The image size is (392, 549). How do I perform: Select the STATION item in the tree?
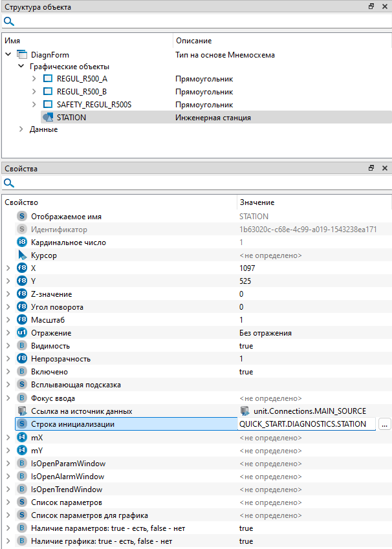(x=71, y=118)
